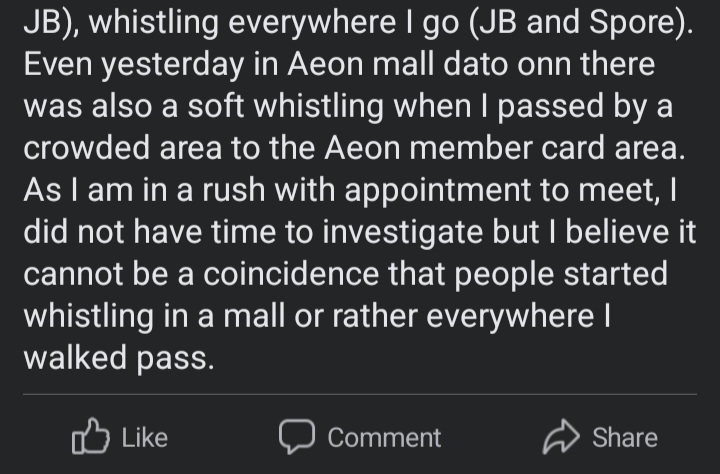Tap the word "coincidence" in the post

(291, 274)
